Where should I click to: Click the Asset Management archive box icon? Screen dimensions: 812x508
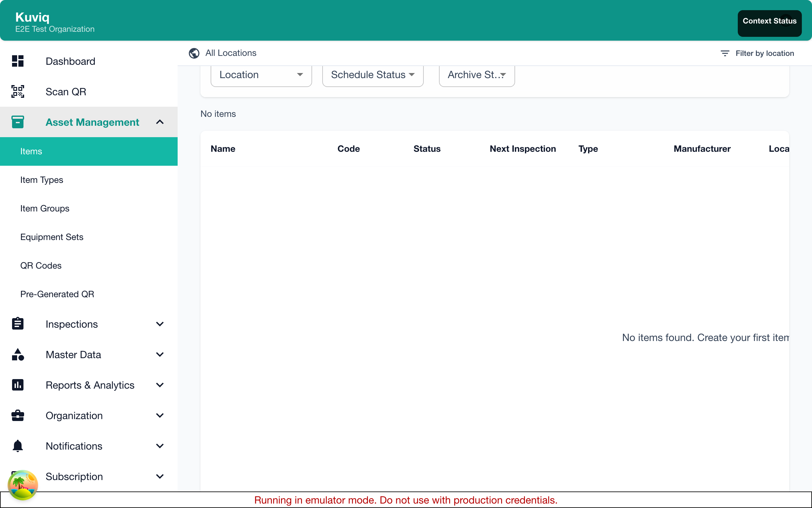point(17,122)
